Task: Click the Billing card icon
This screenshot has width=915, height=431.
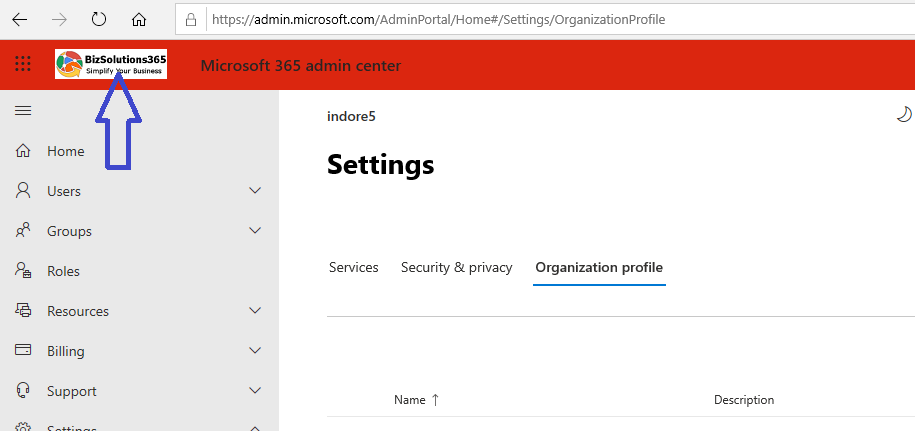Action: point(23,351)
